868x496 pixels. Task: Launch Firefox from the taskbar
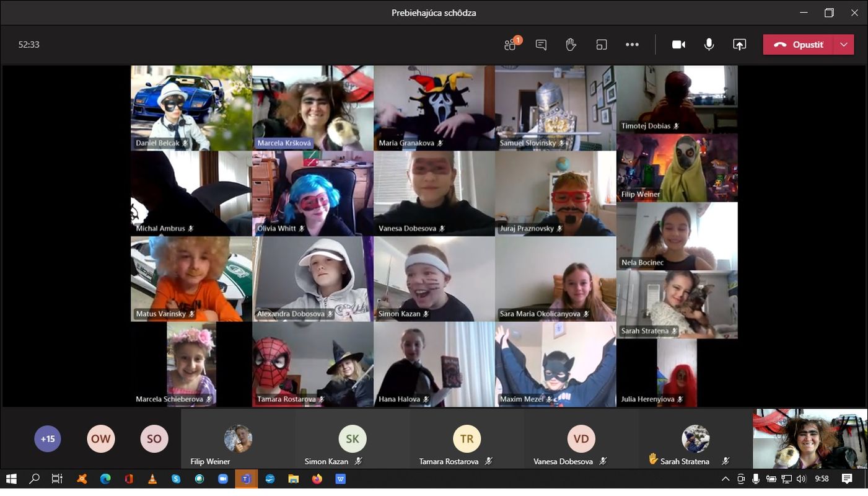pyautogui.click(x=317, y=479)
